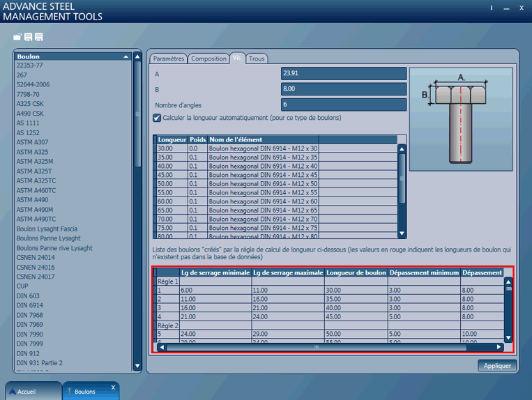The height and width of the screenshot is (400, 532).
Task: Click into the B value field showing 8.00
Action: pyautogui.click(x=344, y=89)
